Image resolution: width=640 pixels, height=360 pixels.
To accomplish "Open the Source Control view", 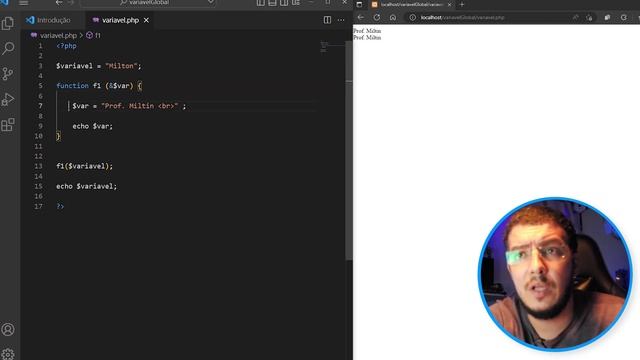I will (x=8, y=74).
